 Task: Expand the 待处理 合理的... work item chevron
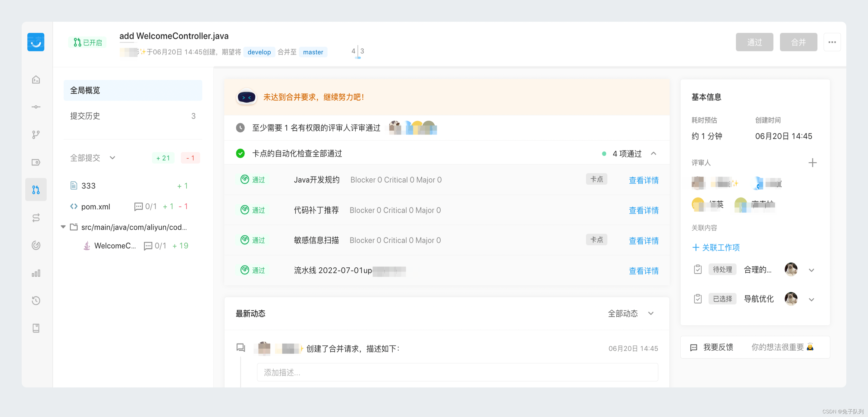[812, 270]
